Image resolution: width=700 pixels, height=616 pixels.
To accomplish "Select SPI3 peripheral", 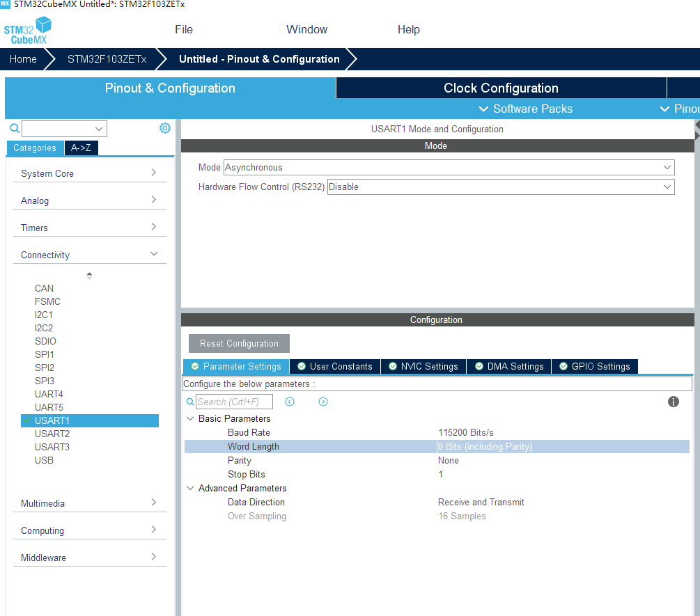I will (44, 381).
